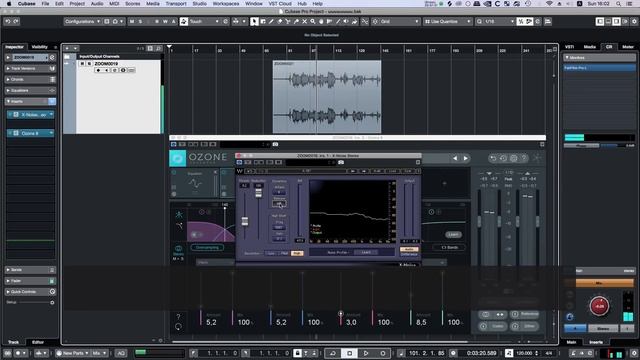Expand the Chords inspector section
Viewport: 640px width, 360px height.
30,80
